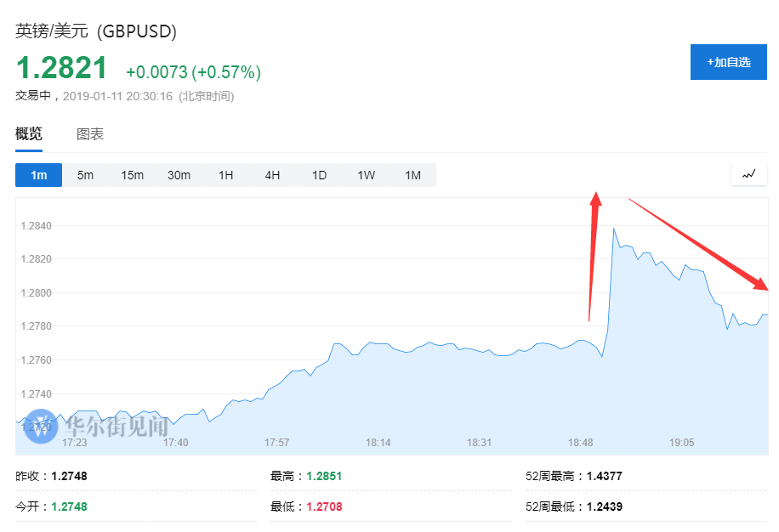Show the 1W weekly interval
Screen dimensions: 779x532
(366, 175)
